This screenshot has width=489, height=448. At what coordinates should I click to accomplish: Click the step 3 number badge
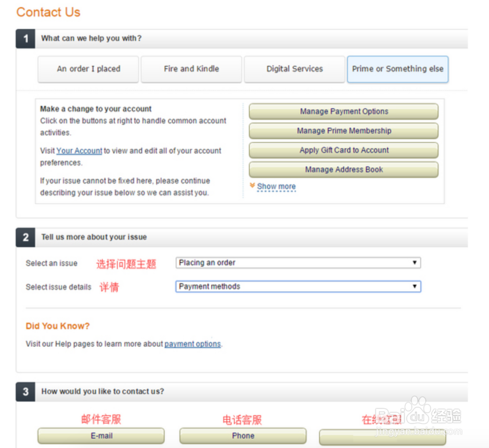click(x=25, y=392)
